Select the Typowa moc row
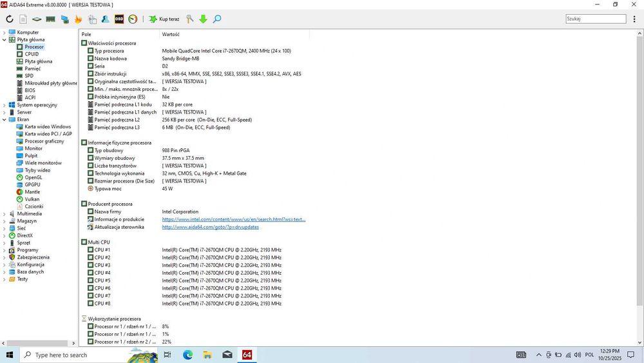 coord(193,189)
